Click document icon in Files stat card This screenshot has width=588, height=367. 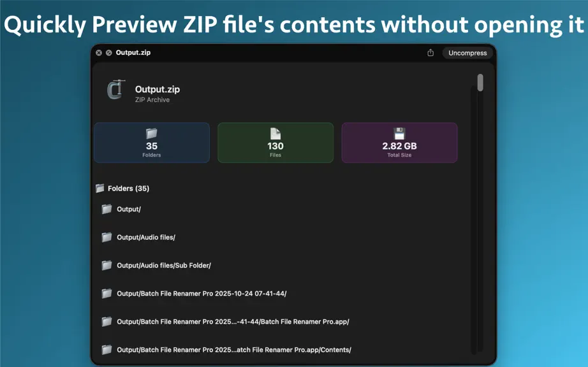pyautogui.click(x=276, y=133)
